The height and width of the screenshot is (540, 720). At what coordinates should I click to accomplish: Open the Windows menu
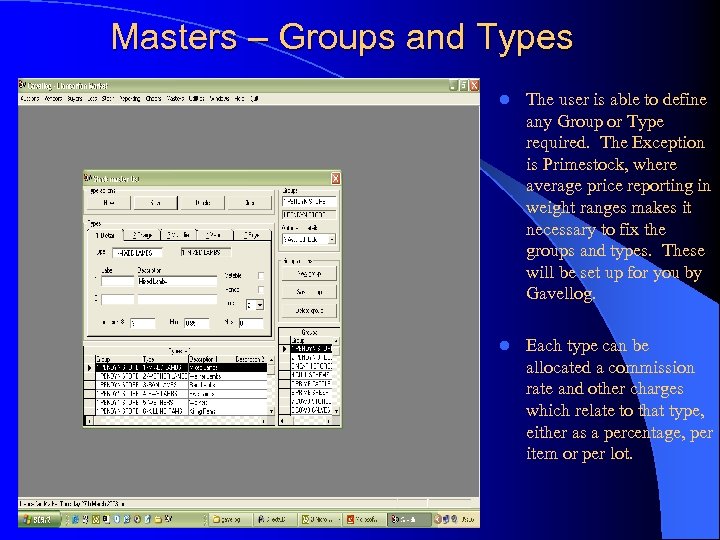pos(219,98)
